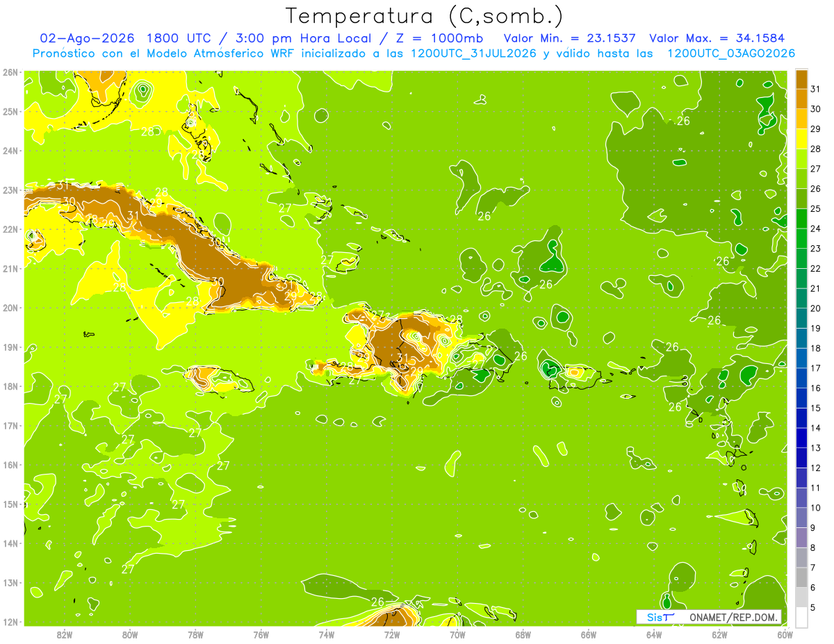Click the 23N latitude axis label
Viewport: 834px width, 644px height.
point(10,190)
